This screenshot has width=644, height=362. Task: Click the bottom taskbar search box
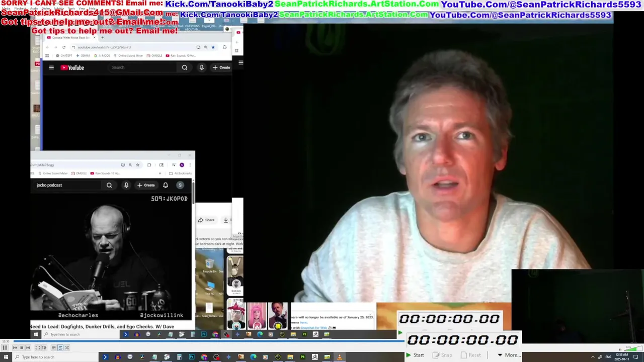(55, 357)
